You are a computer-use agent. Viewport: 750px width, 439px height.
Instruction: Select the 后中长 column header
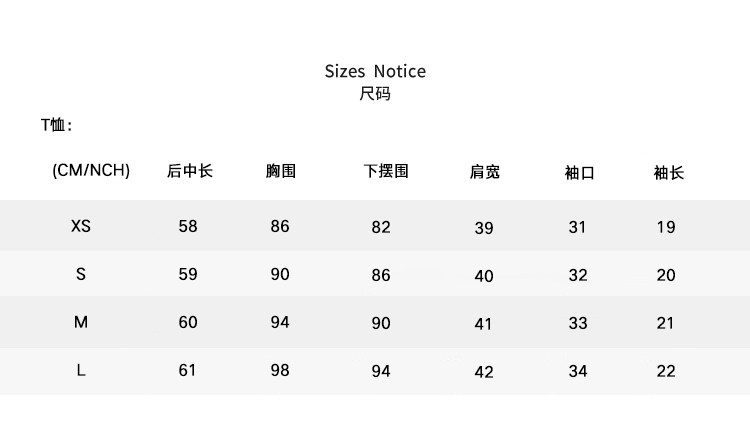click(190, 171)
